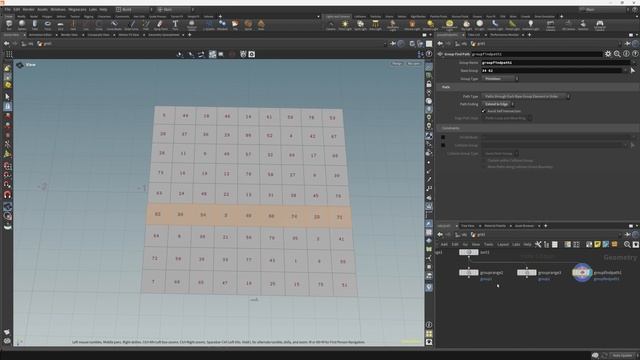
Task: Select the File shelf tool
Action: [235, 25]
